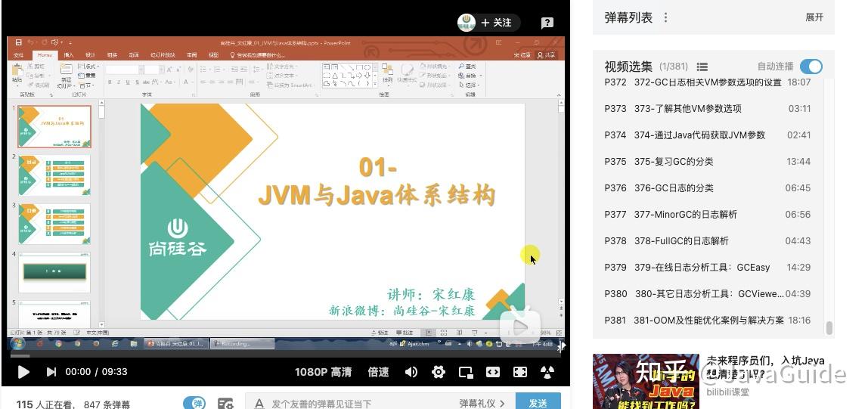Click the 切换 ribbon tab in PowerPoint video
Image resolution: width=868 pixels, height=409 pixels.
(x=112, y=54)
